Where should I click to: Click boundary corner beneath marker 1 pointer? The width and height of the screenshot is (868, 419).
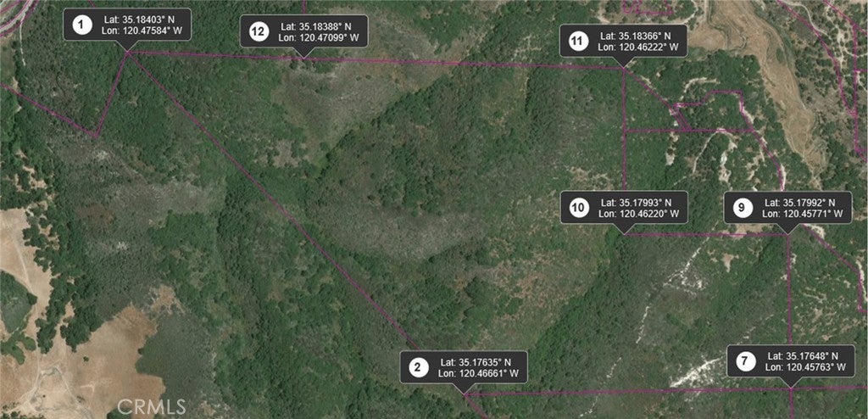tap(128, 53)
